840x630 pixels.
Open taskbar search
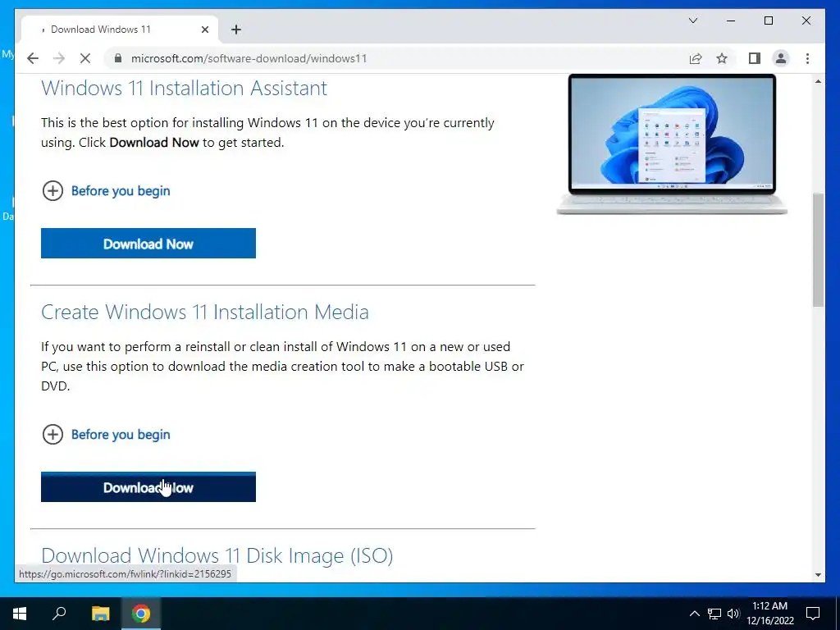click(x=59, y=614)
